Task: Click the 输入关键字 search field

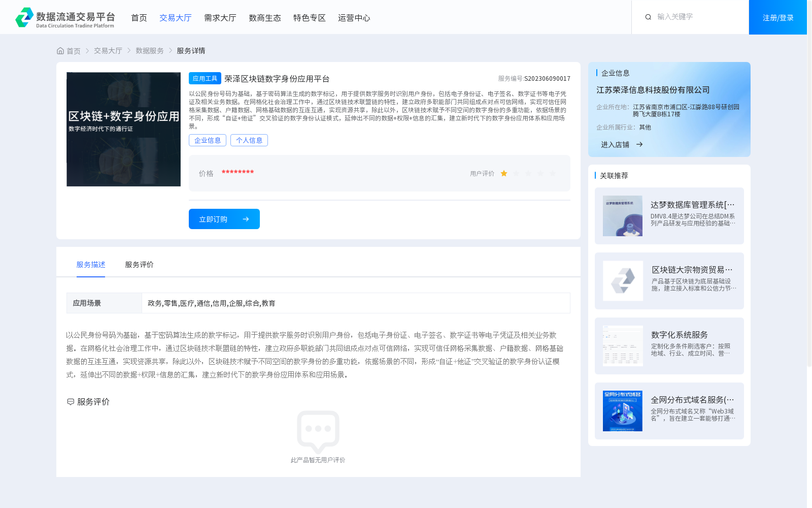Action: [698, 17]
